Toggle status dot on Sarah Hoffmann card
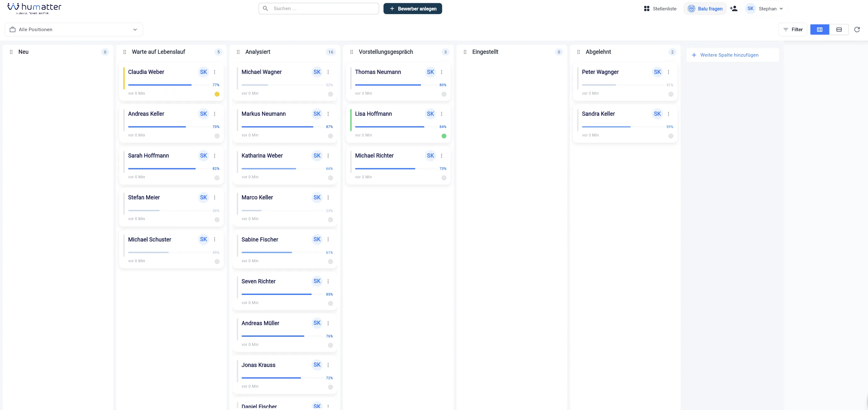Screen dimensions: 868x410 point(217,178)
